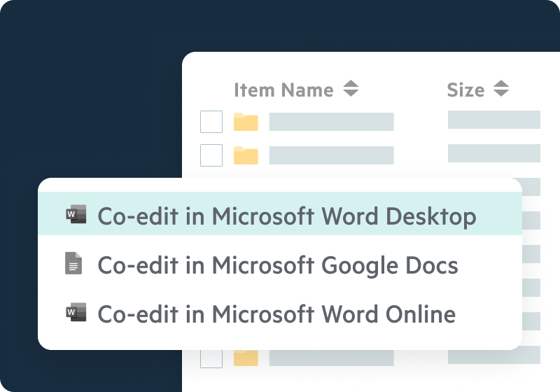
Task: Click the document icon beside Google Docs option
Action: [x=73, y=264]
